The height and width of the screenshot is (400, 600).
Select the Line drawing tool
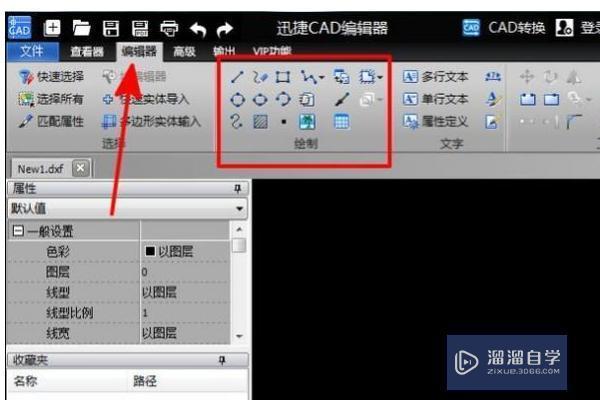click(237, 77)
